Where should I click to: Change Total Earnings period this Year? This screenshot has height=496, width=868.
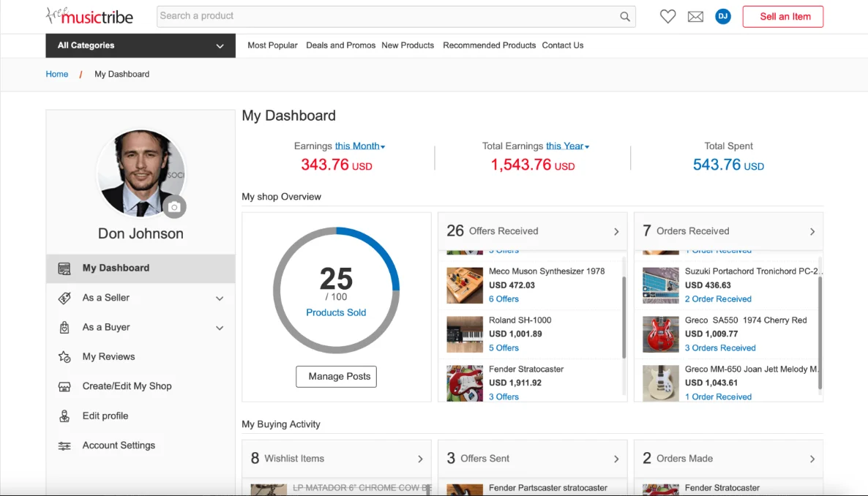[567, 146]
